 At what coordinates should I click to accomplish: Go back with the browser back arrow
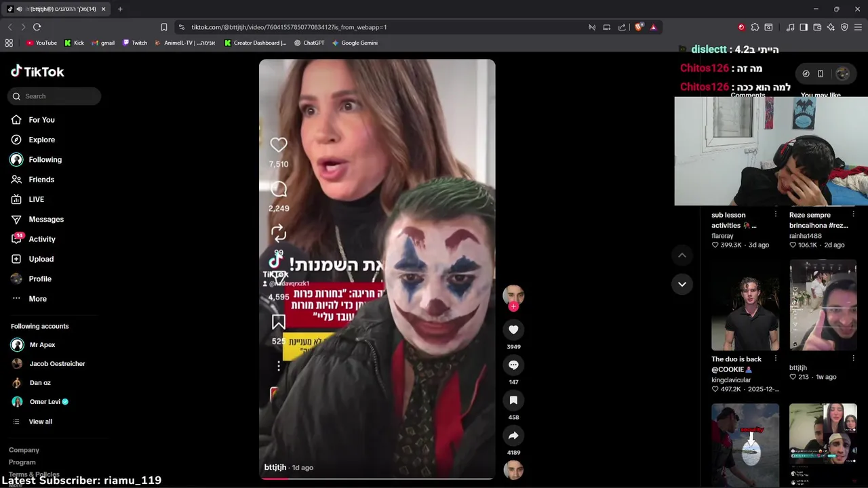click(9, 27)
